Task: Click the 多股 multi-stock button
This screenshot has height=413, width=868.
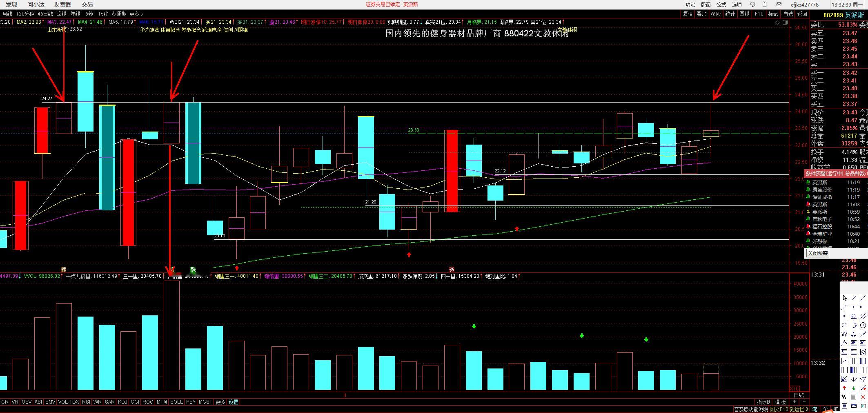Action: [716, 14]
